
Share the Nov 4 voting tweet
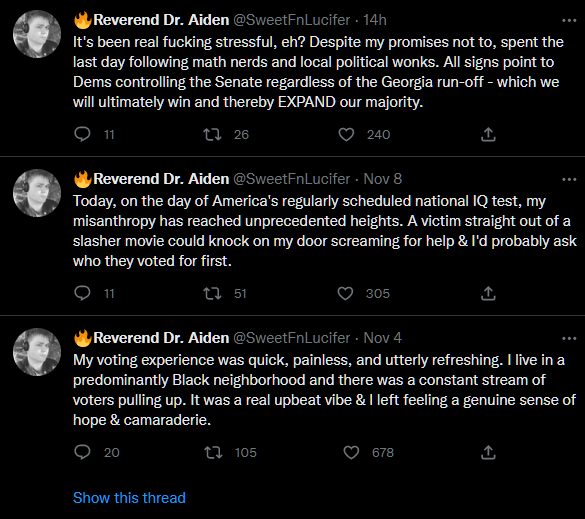click(488, 452)
